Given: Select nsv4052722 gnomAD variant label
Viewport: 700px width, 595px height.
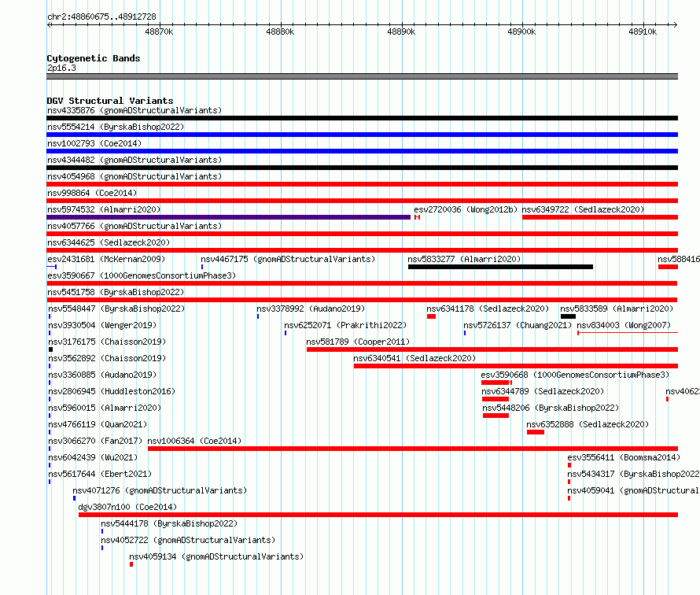Looking at the screenshot, I should [x=188, y=540].
